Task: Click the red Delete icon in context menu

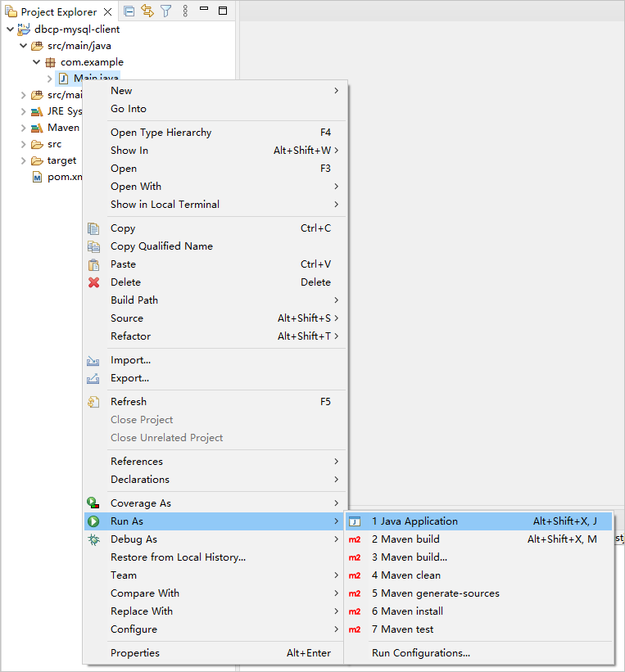Action: tap(93, 282)
